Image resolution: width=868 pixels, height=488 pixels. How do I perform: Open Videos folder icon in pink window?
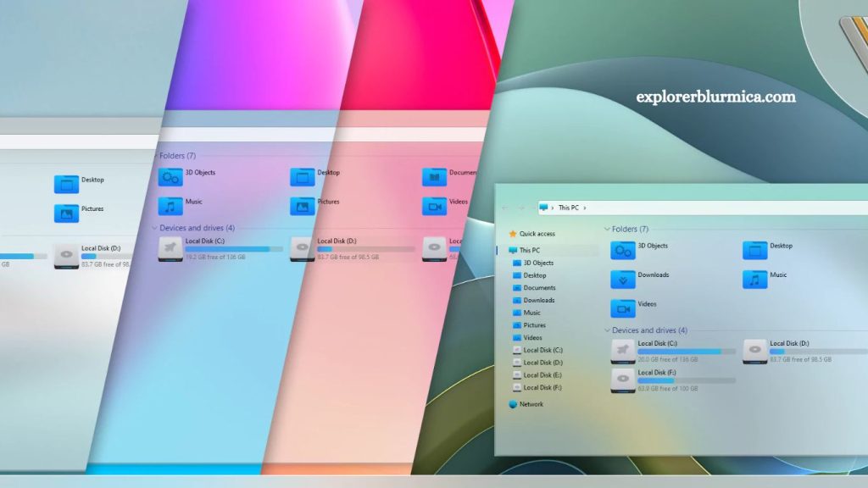(x=434, y=207)
